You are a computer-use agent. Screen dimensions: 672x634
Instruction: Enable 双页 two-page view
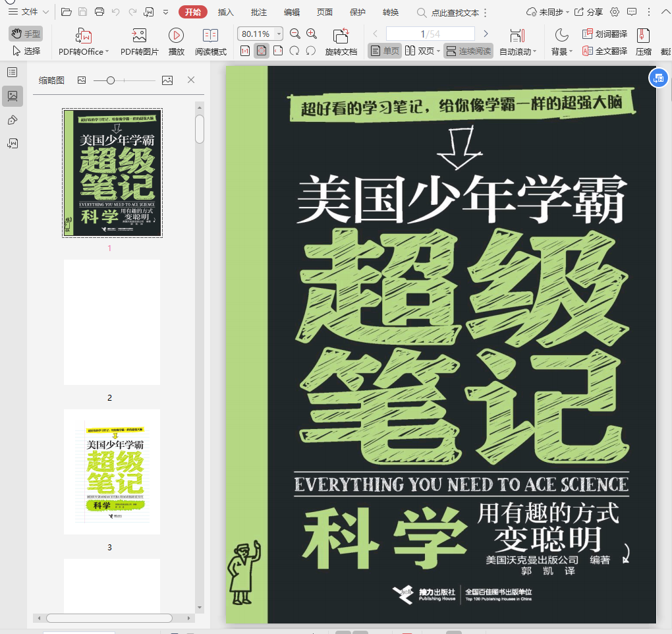pos(422,51)
